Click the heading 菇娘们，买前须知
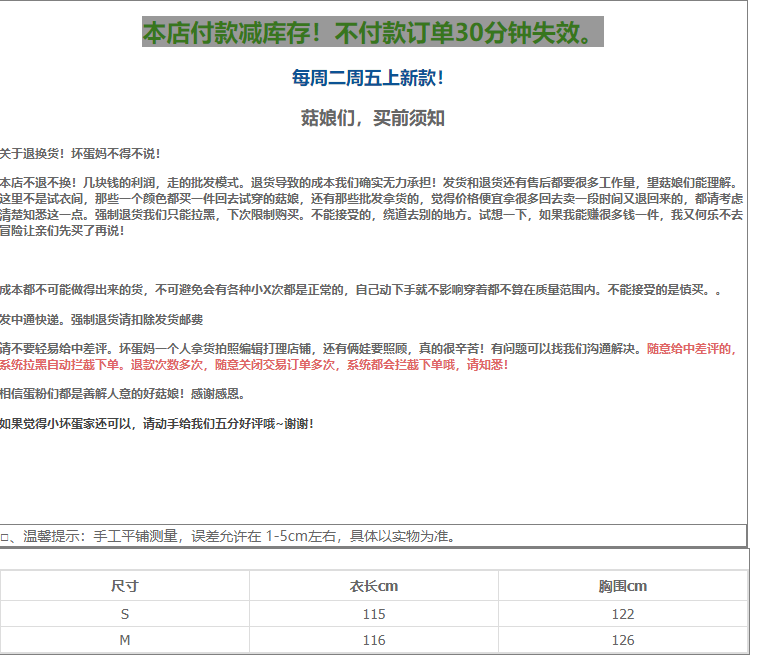Image resolution: width=759 pixels, height=662 pixels. pos(372,118)
